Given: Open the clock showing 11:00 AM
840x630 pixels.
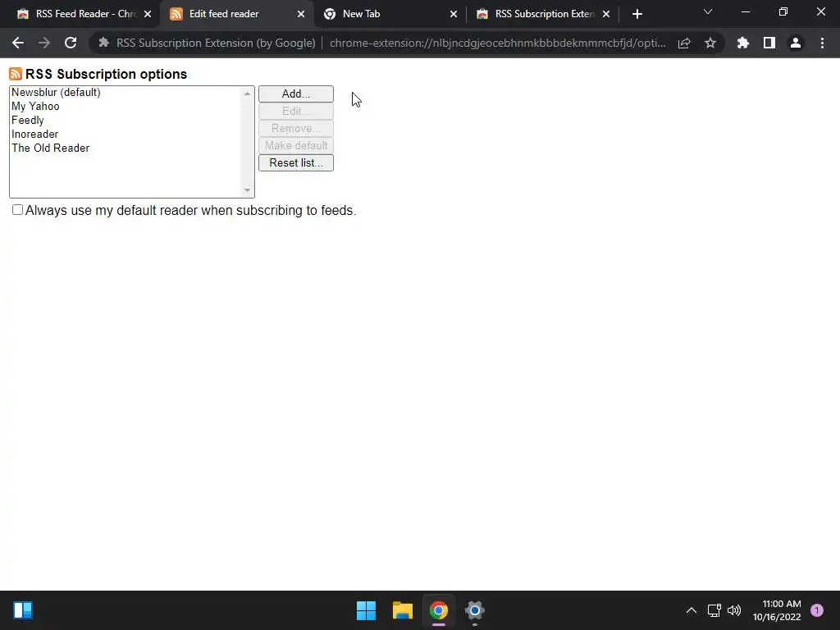Looking at the screenshot, I should tap(777, 610).
